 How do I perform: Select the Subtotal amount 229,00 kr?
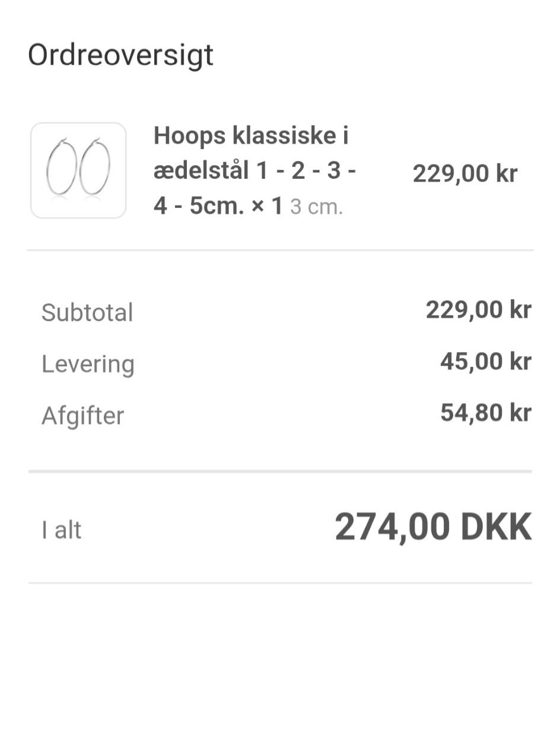[478, 310]
